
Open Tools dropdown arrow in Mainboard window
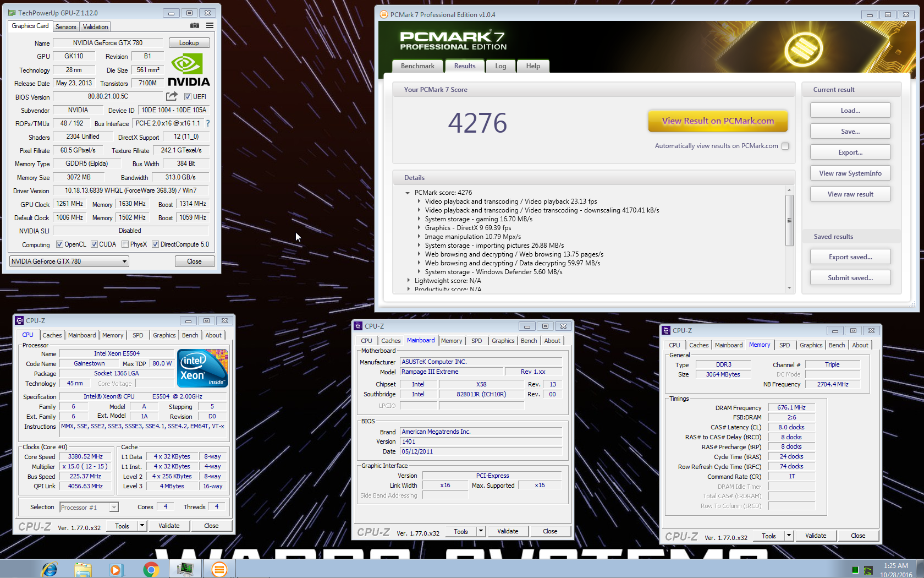point(481,531)
